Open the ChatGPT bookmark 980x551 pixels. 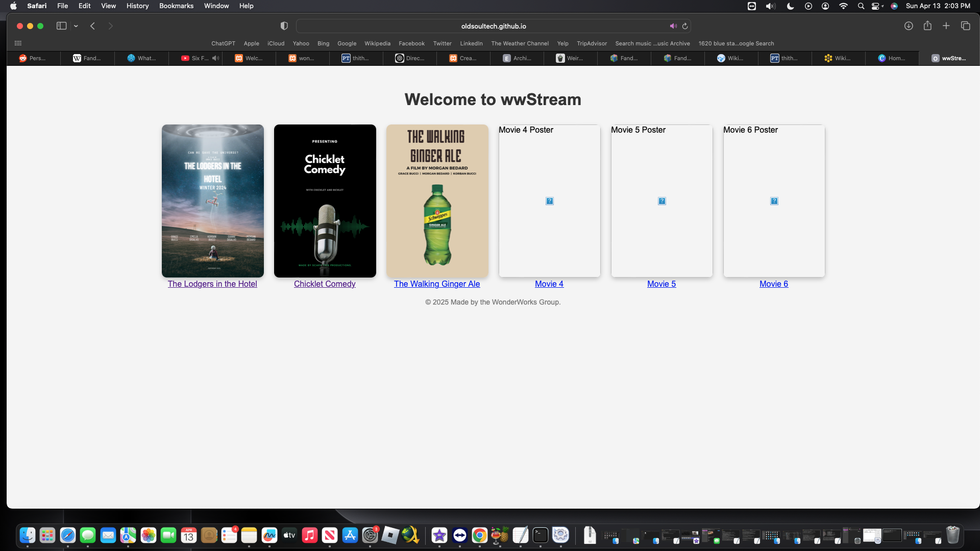tap(223, 43)
